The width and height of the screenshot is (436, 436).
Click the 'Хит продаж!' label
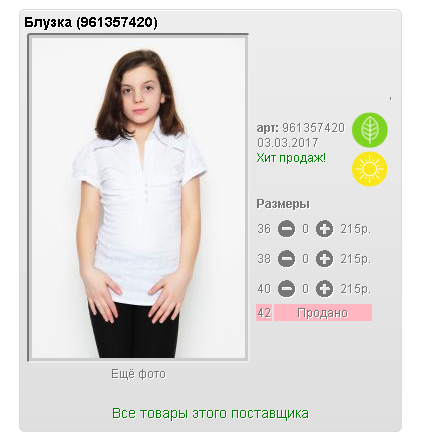point(291,158)
